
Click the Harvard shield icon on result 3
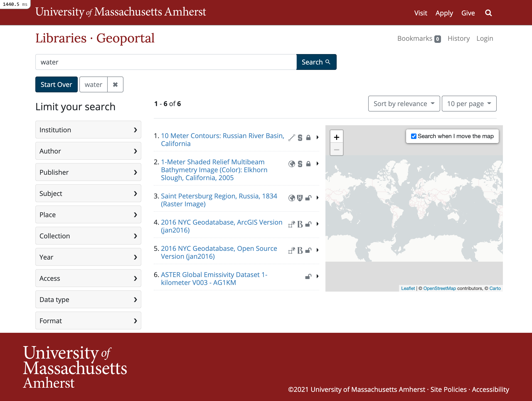[x=300, y=198]
